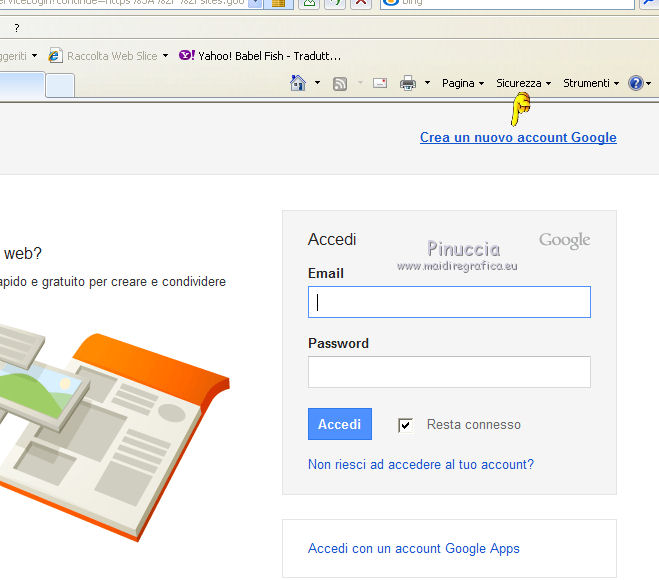Click Non riesci ad accedere al tuo account?
659x580 pixels.
click(421, 464)
